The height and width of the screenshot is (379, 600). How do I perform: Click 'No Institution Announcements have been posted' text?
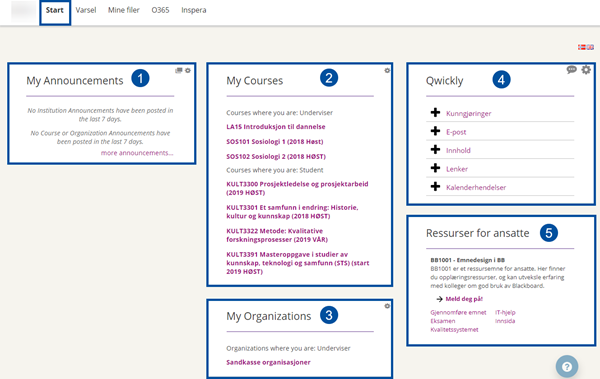tap(100, 115)
